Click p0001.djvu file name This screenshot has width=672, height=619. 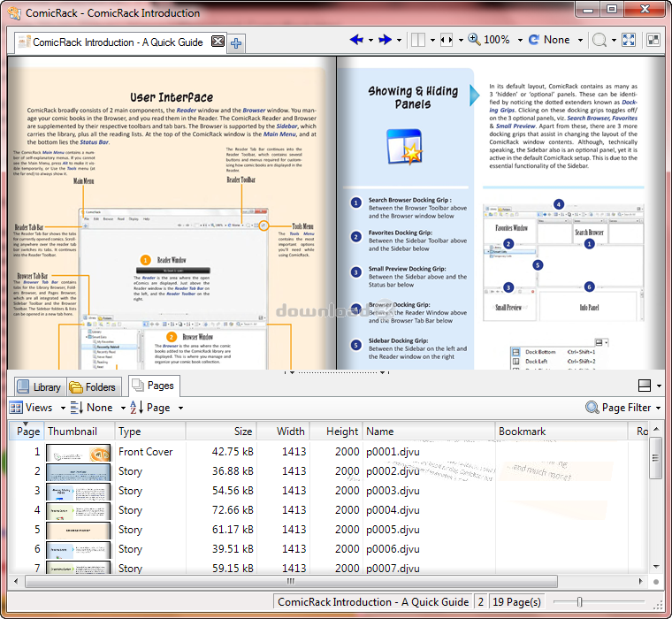pos(393,452)
